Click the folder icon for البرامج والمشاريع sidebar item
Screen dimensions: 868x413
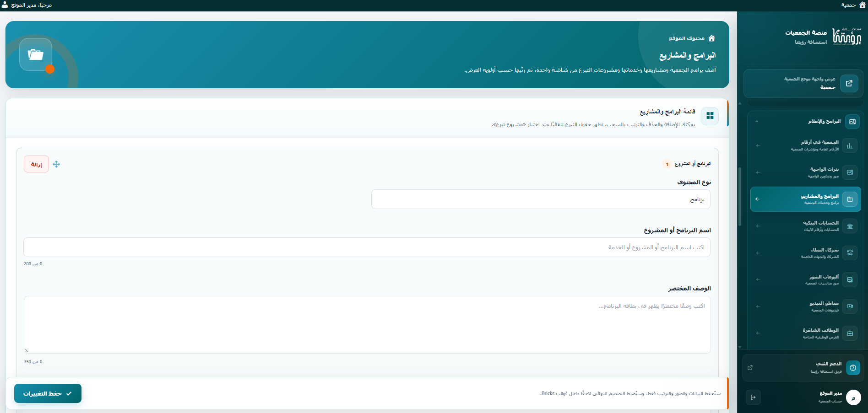(850, 199)
